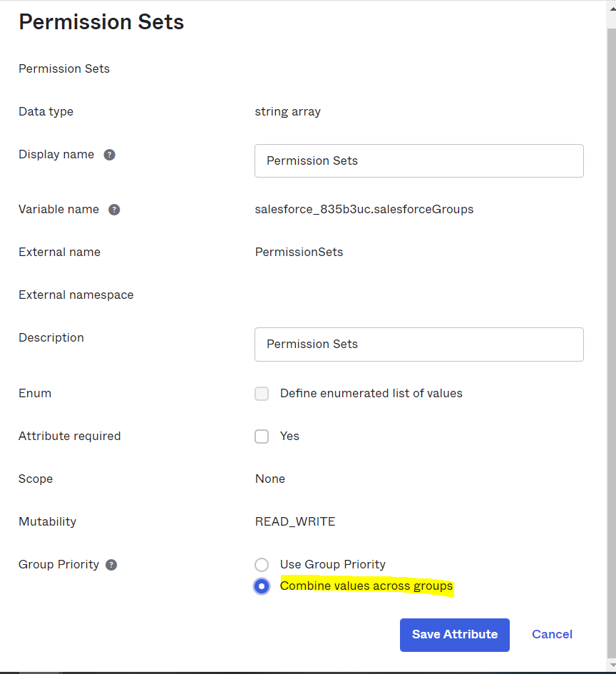
Task: Focus the Description text field
Action: tap(419, 344)
